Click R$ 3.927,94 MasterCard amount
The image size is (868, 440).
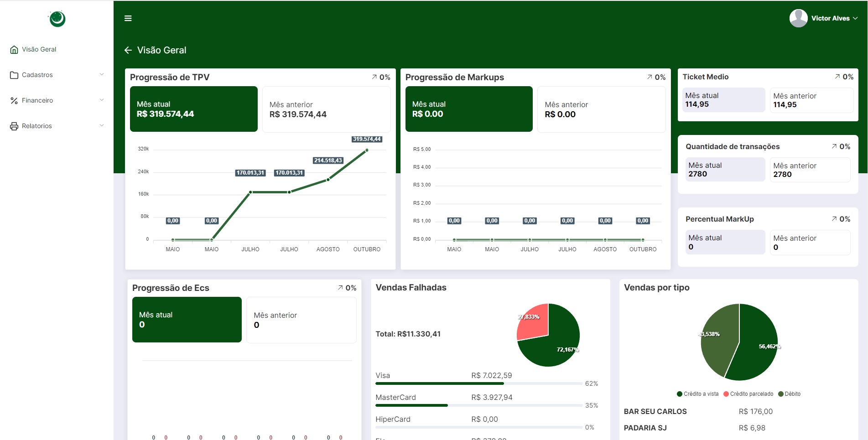pos(492,398)
